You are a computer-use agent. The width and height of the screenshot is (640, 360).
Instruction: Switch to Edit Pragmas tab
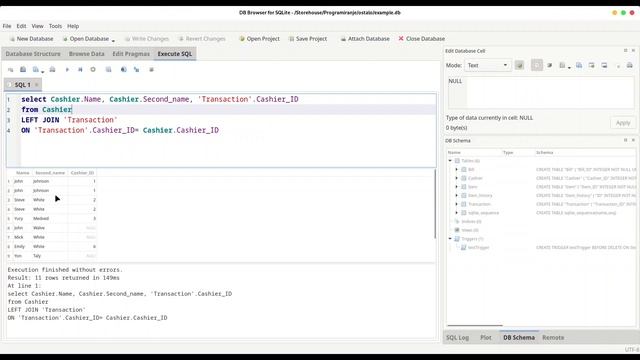[x=131, y=54]
